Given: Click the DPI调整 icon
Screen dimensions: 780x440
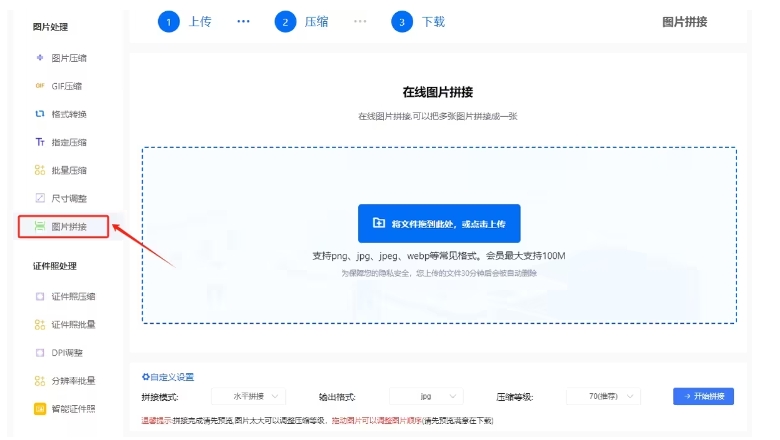Looking at the screenshot, I should (x=40, y=352).
